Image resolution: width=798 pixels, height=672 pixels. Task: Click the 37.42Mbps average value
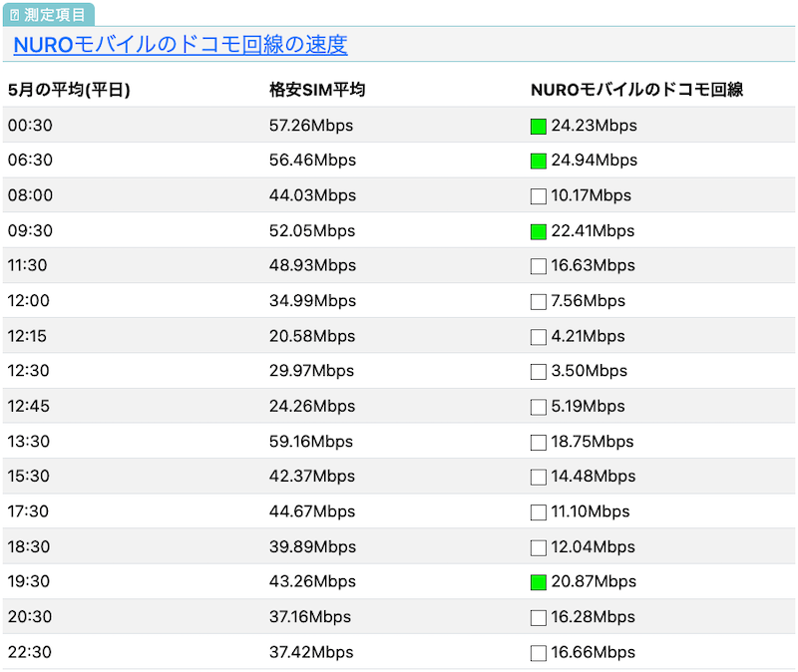(311, 652)
